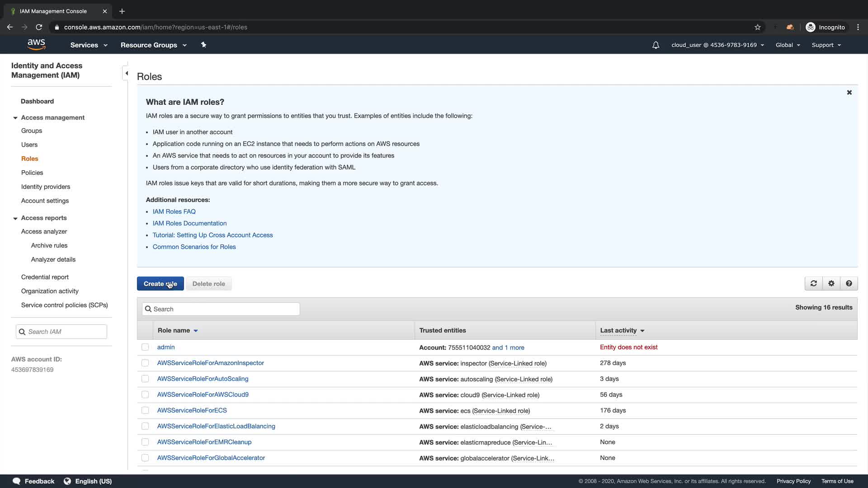
Task: Open the IAM Roles FAQ link
Action: [174, 211]
